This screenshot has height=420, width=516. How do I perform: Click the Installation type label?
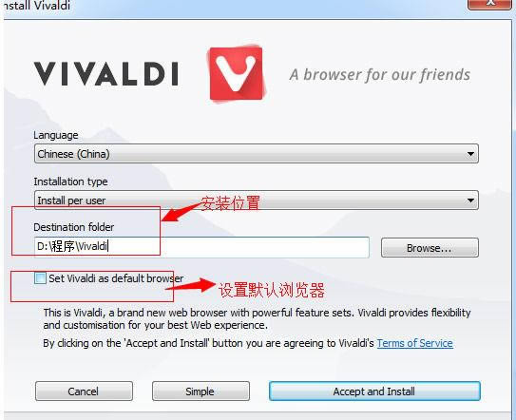(x=70, y=181)
